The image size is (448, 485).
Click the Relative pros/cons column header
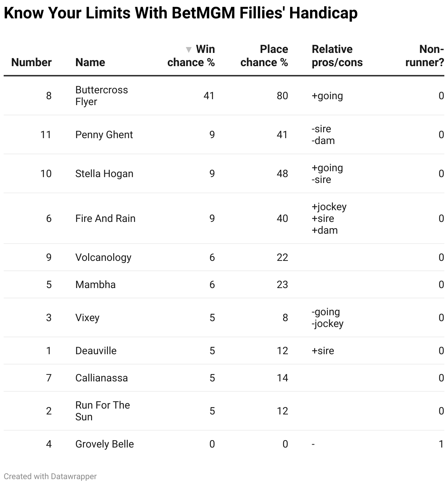(337, 56)
